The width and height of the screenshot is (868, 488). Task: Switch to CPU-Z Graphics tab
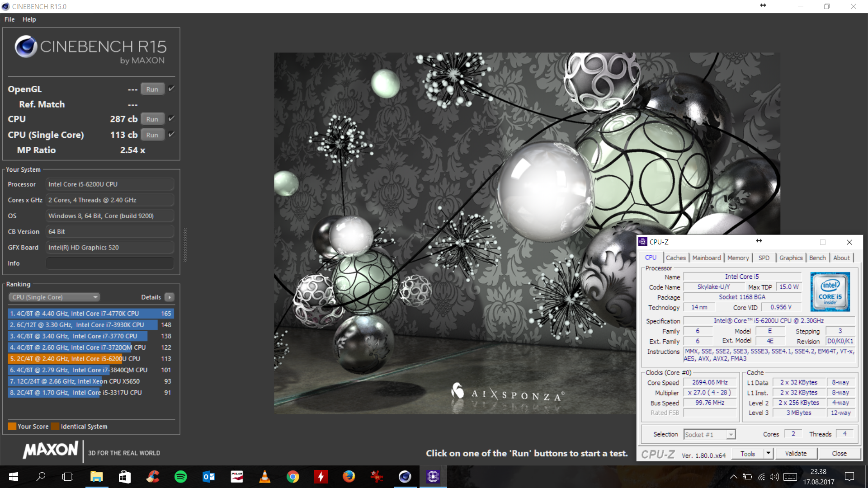pyautogui.click(x=791, y=258)
